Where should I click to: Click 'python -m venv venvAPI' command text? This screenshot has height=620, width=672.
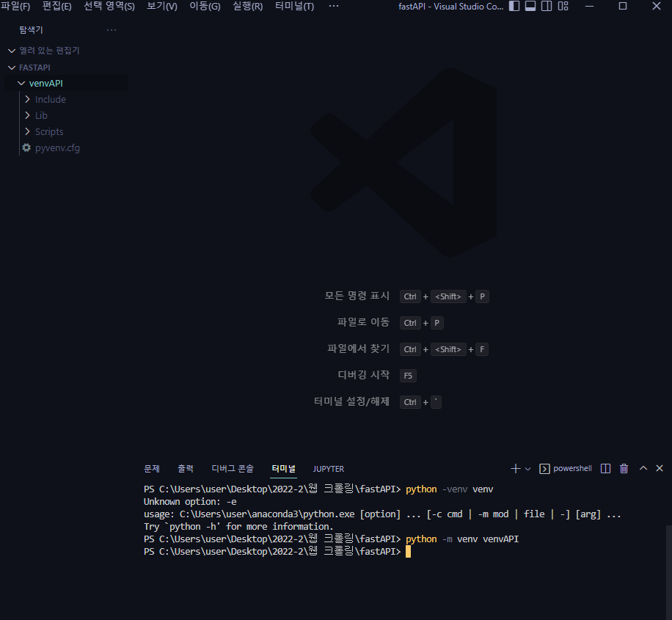coord(462,539)
